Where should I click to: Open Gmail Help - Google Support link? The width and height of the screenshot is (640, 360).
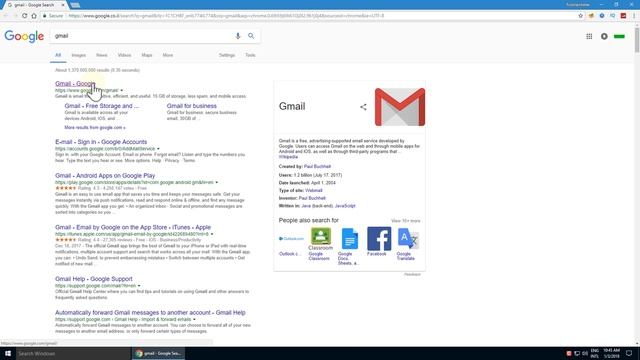(x=93, y=279)
